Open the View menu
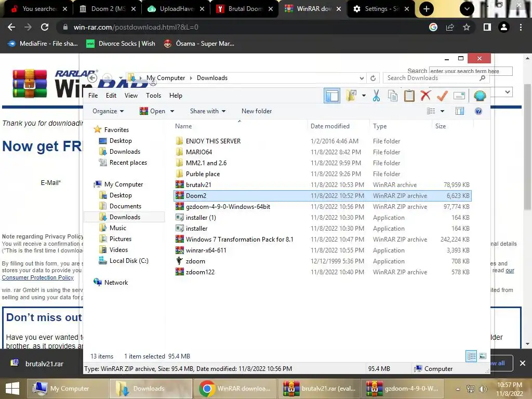 pos(131,96)
